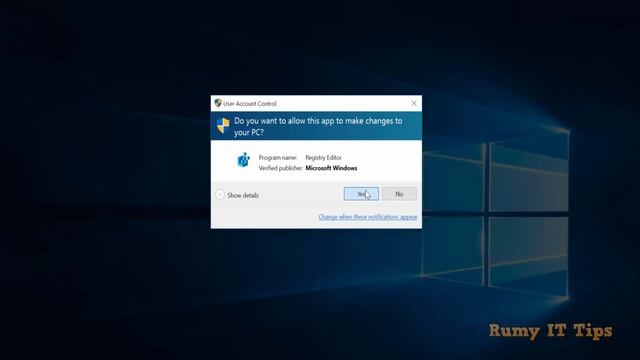Click the Registry Editor program icon
Image resolution: width=640 pixels, height=360 pixels.
244,160
